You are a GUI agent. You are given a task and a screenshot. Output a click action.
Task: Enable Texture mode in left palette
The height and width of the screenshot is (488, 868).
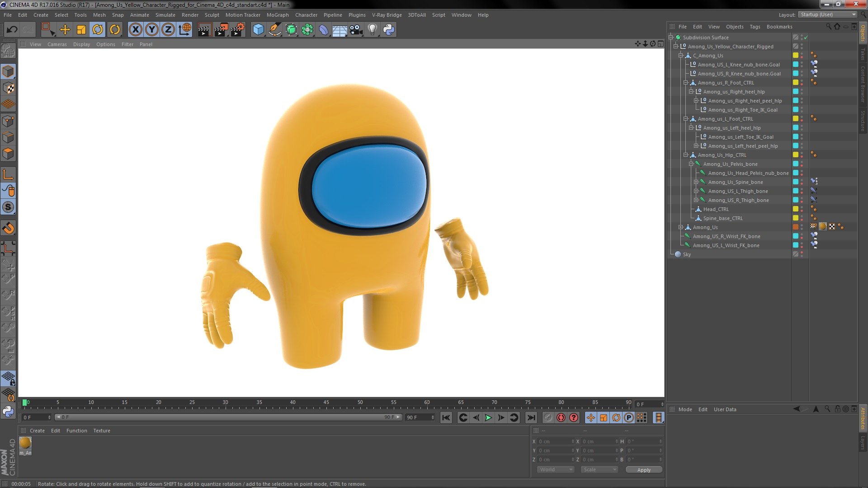pos(8,88)
